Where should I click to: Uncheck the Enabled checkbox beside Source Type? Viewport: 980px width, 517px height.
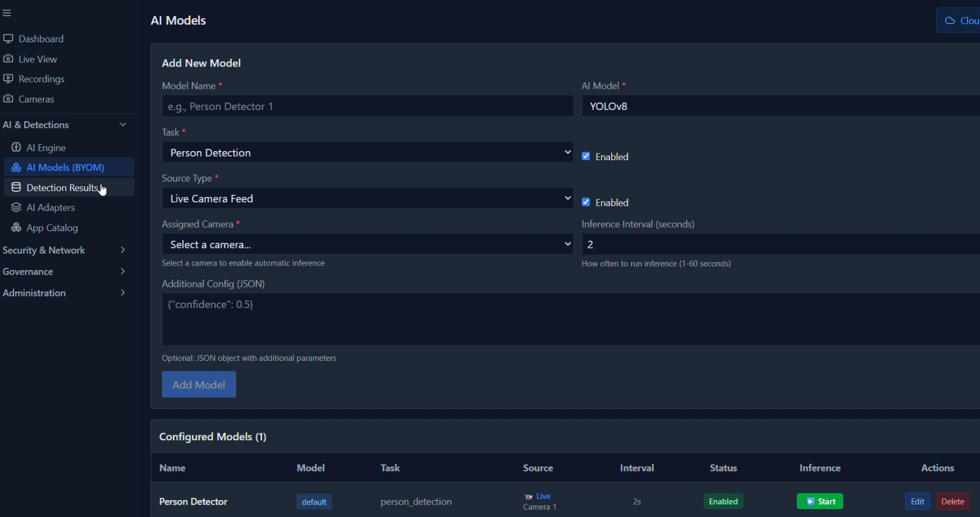586,202
